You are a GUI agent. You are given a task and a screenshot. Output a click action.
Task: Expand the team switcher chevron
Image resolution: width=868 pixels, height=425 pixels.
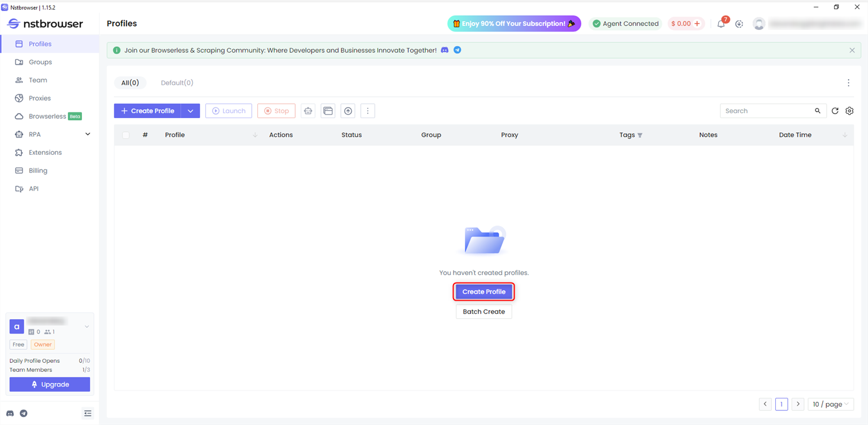87,327
